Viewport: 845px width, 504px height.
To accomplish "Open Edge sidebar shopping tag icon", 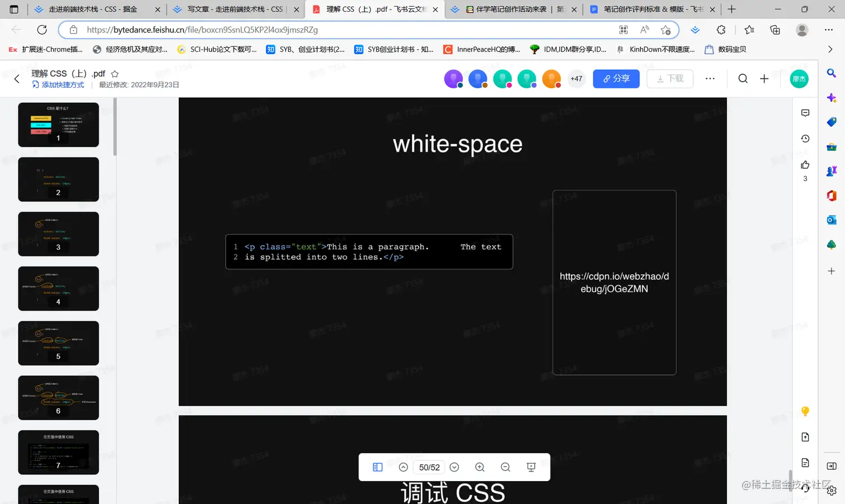I will (x=832, y=122).
